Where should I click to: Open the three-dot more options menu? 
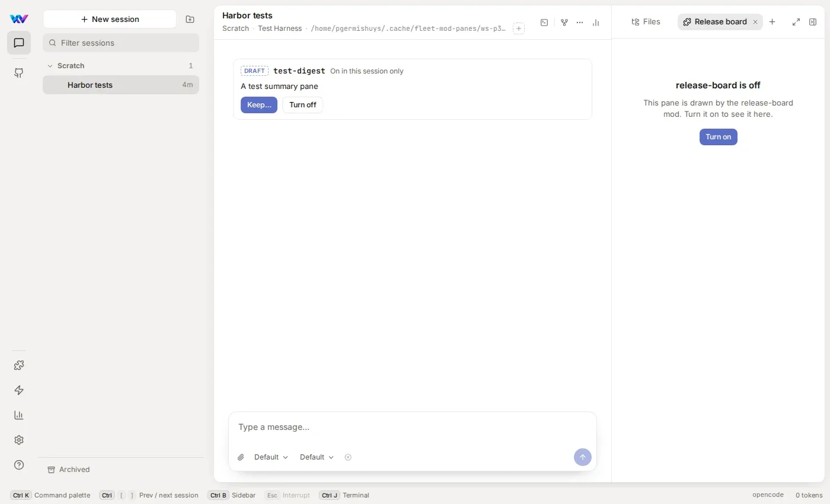(x=580, y=23)
